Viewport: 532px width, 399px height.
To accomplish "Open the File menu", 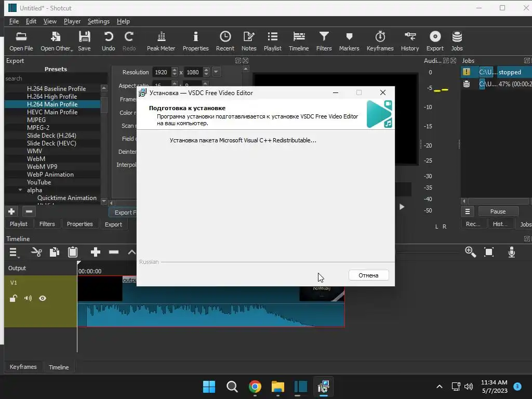I will click(14, 21).
